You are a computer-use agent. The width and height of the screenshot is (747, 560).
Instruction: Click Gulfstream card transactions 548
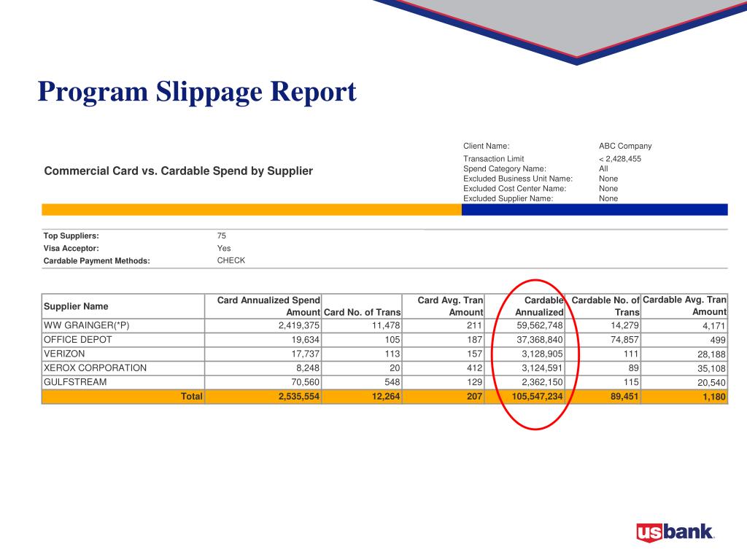click(x=392, y=382)
